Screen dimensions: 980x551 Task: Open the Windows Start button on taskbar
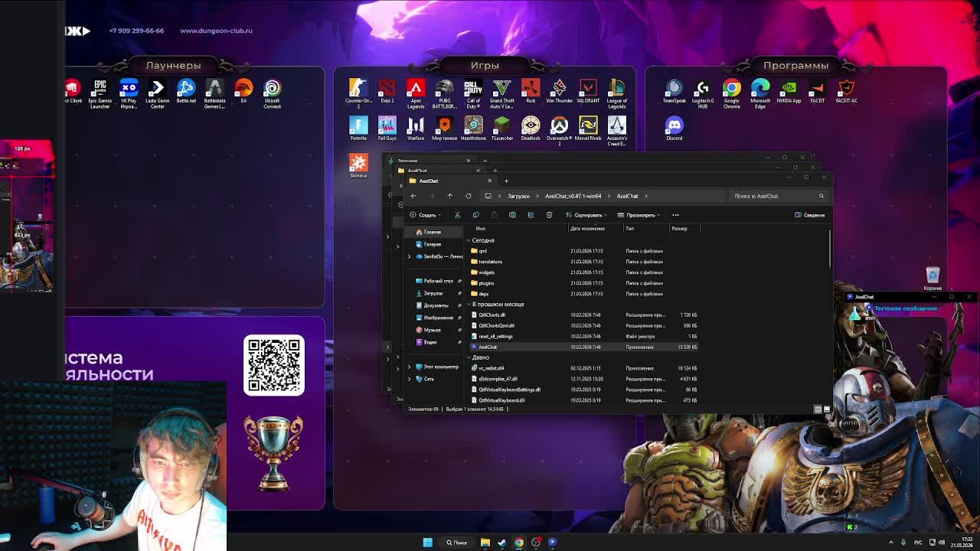pyautogui.click(x=427, y=543)
